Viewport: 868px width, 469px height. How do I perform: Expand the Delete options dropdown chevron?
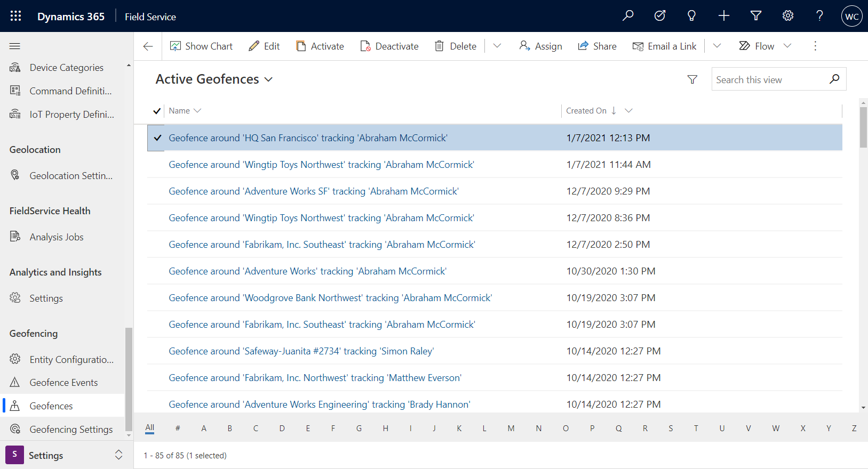click(x=497, y=46)
